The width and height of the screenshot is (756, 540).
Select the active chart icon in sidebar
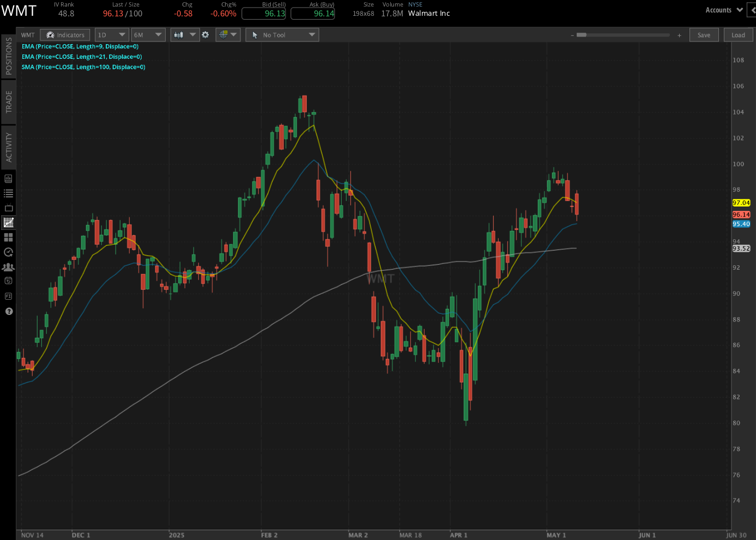pyautogui.click(x=8, y=222)
